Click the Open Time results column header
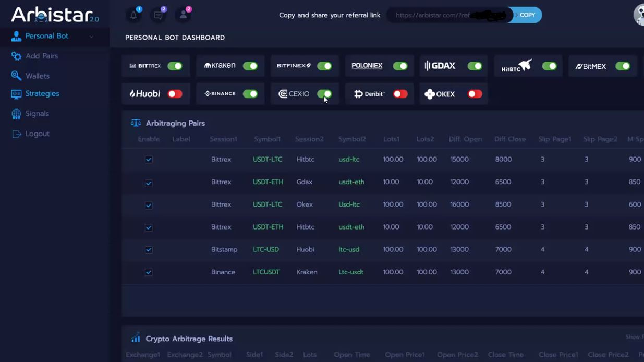644x362 pixels. (352, 355)
